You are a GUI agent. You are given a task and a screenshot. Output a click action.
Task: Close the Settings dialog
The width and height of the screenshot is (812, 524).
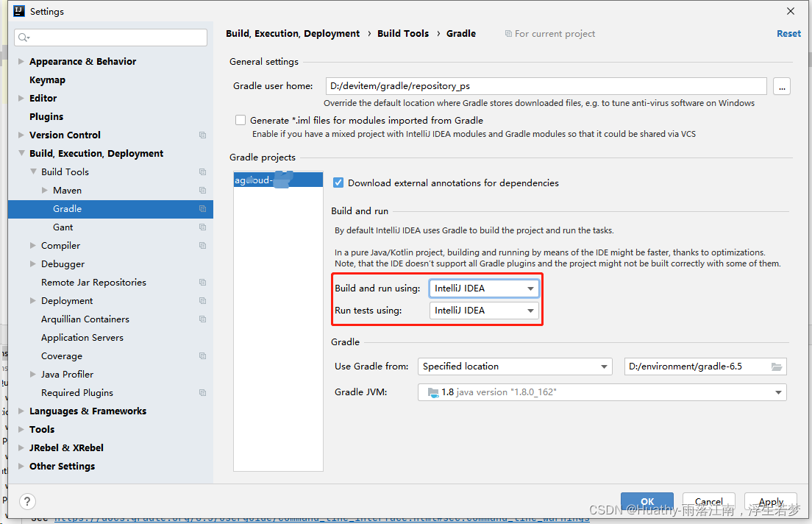tap(790, 11)
